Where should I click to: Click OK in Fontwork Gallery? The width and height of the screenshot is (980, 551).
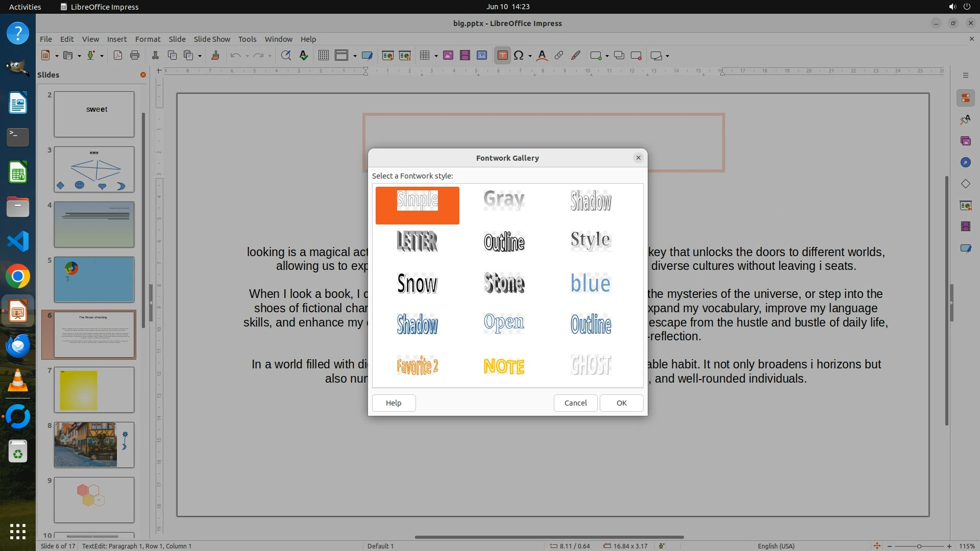pos(621,403)
